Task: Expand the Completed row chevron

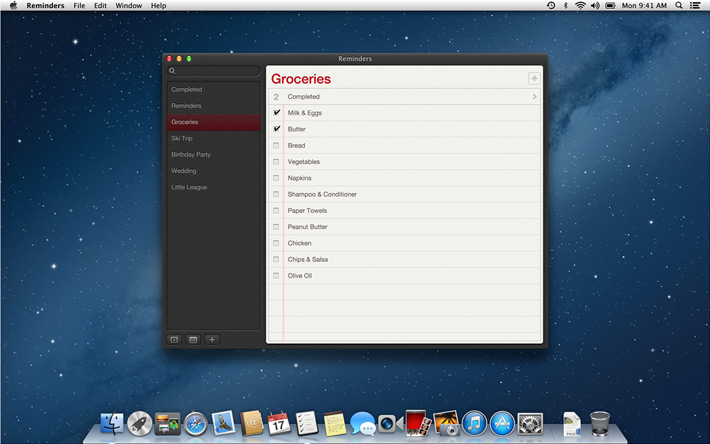Action: point(534,97)
